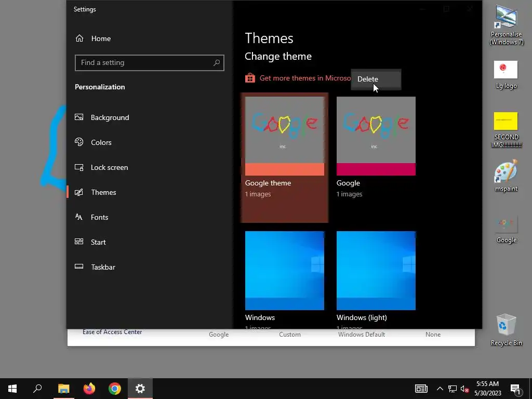532x399 pixels.
Task: Click Windows Default label in background window
Action: click(362, 335)
